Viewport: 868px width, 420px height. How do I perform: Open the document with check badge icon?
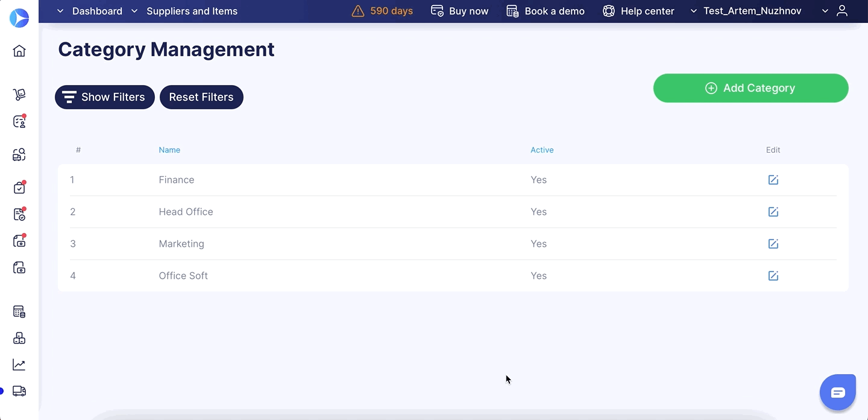click(19, 214)
